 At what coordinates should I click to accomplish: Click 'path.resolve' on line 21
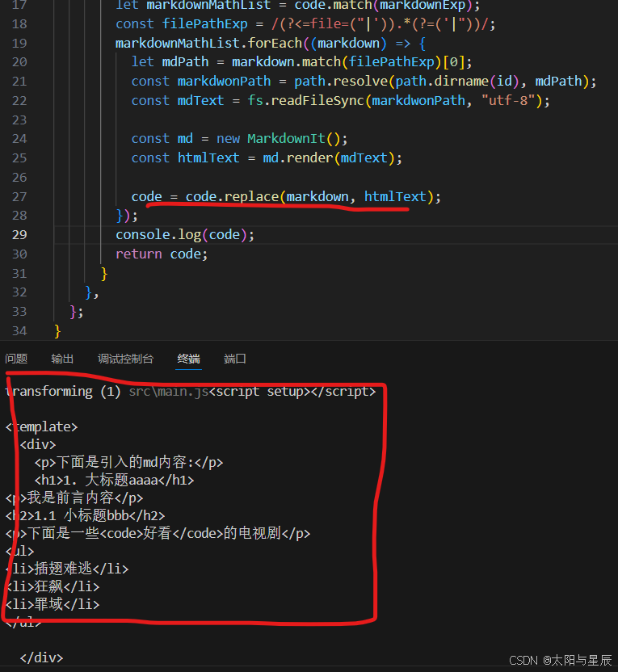tap(341, 82)
